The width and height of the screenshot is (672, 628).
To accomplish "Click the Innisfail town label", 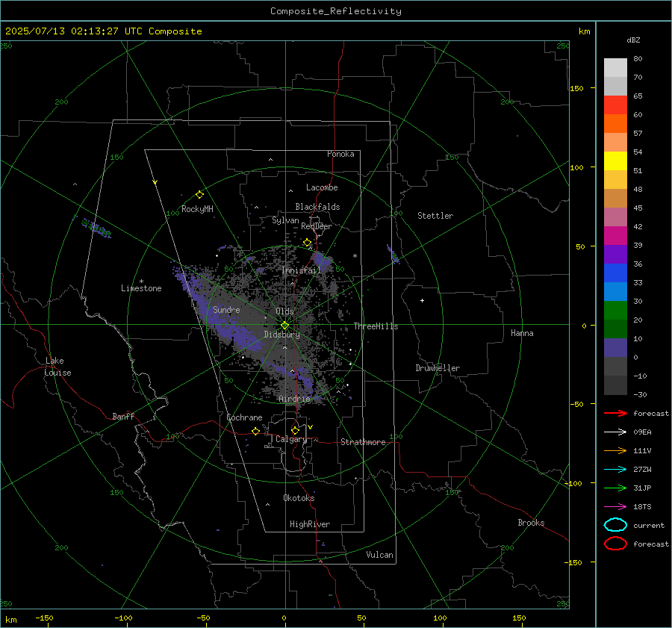I will pyautogui.click(x=301, y=270).
